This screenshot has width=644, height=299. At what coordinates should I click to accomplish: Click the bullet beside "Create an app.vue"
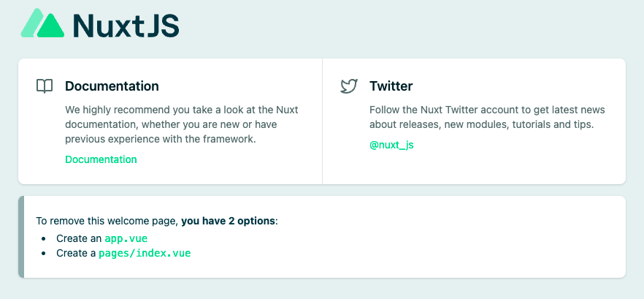44,238
